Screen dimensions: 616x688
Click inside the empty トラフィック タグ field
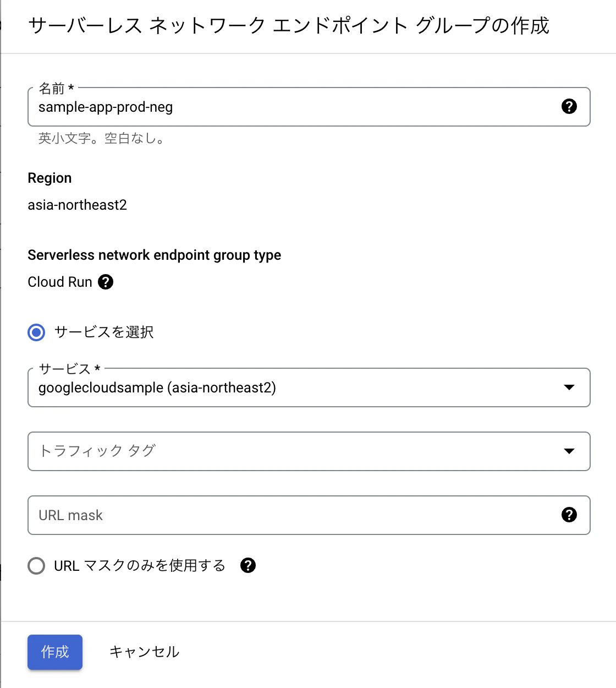point(220,451)
